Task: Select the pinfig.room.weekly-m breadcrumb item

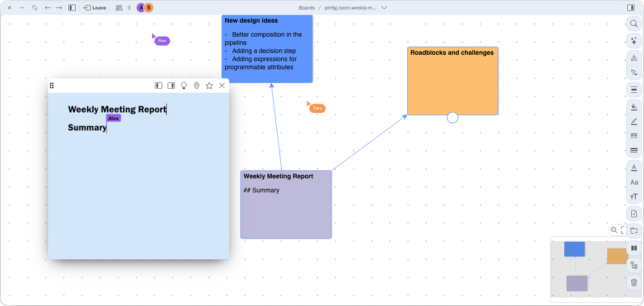Action: [350, 8]
